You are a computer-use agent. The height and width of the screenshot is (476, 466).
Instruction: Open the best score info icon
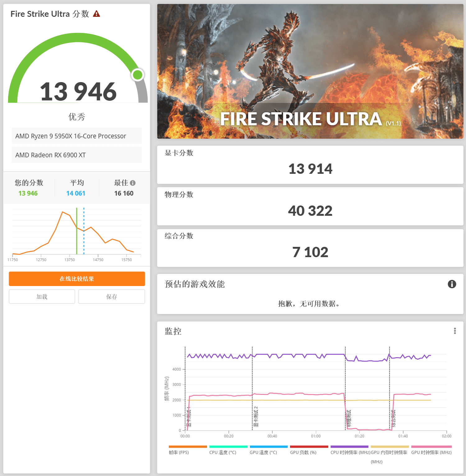tap(133, 183)
